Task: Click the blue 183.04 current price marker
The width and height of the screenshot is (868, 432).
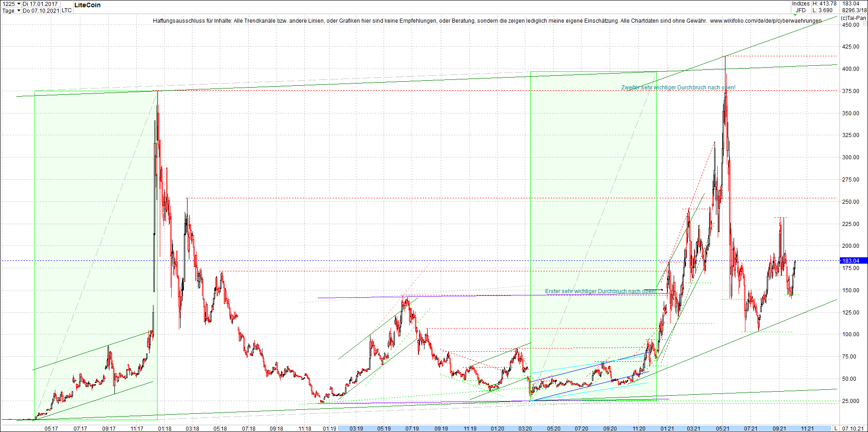Action: pyautogui.click(x=854, y=260)
